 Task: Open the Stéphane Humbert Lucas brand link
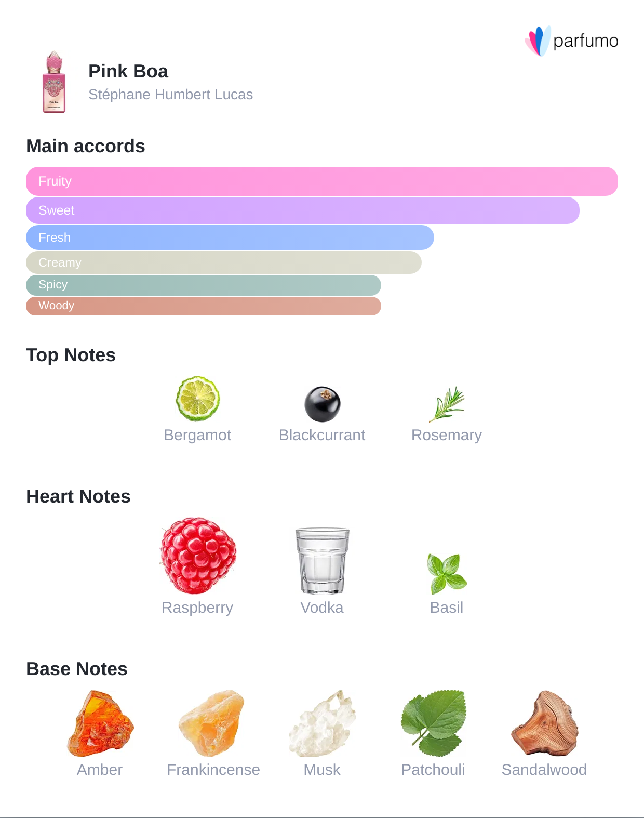170,95
